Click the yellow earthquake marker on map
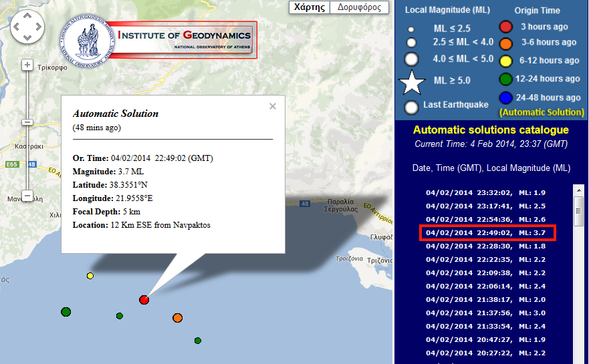 tap(90, 276)
